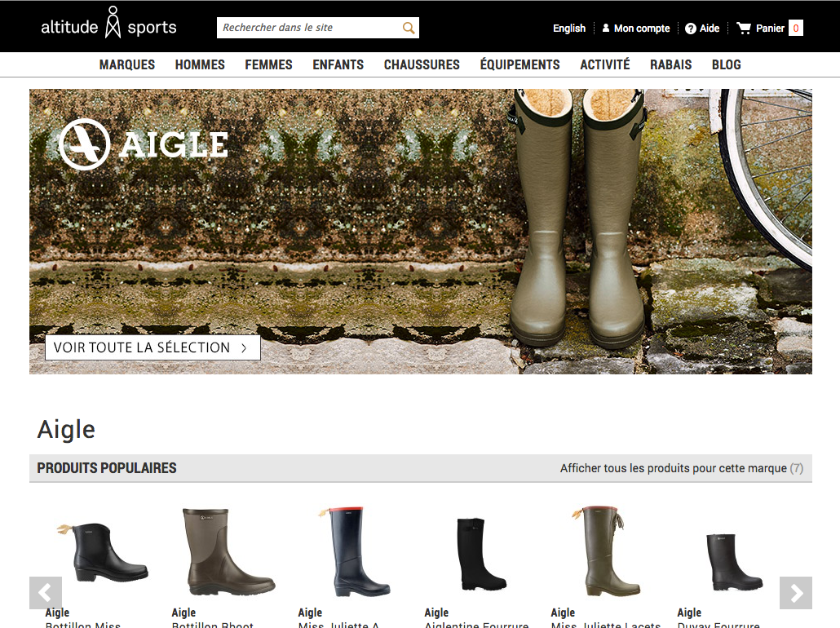Open the Équipements menu
The height and width of the screenshot is (628, 840).
(519, 64)
